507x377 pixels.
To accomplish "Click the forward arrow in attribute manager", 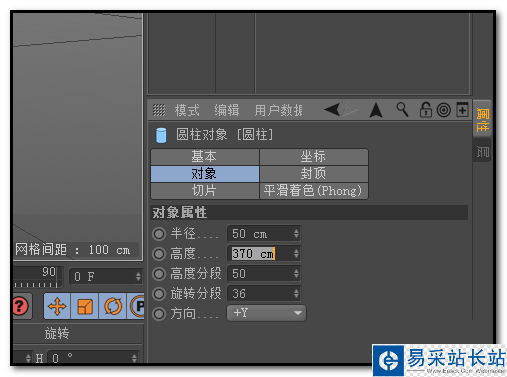I will point(349,109).
